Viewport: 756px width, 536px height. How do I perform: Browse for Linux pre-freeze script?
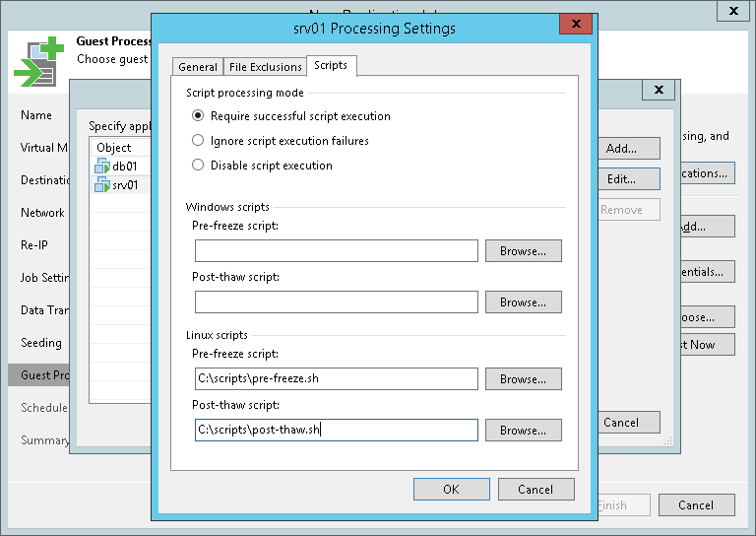[x=523, y=379]
